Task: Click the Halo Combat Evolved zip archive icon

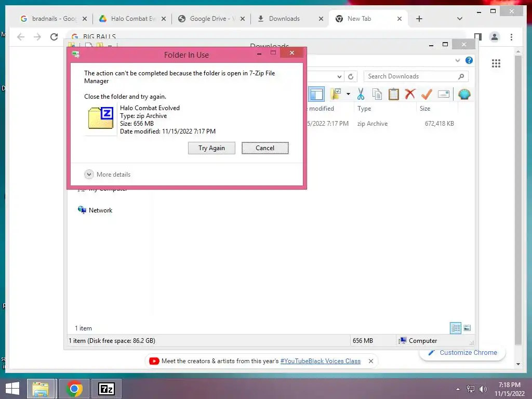Action: 100,118
